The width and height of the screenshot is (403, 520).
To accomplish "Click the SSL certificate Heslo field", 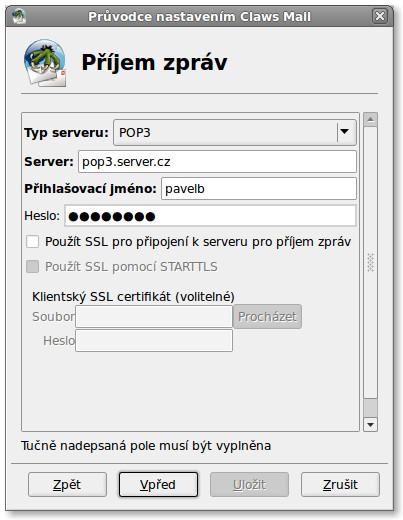I will [154, 340].
